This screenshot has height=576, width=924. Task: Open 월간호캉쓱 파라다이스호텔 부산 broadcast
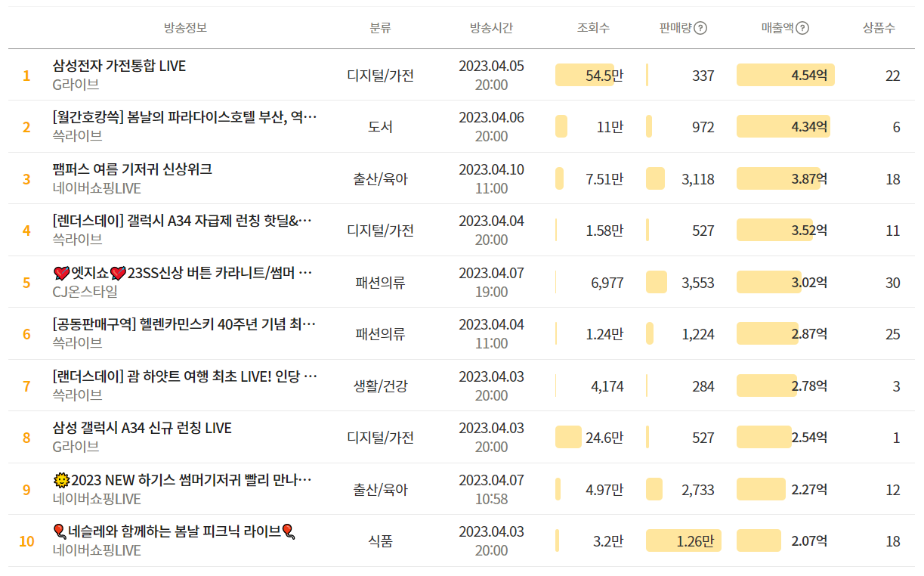[185, 118]
